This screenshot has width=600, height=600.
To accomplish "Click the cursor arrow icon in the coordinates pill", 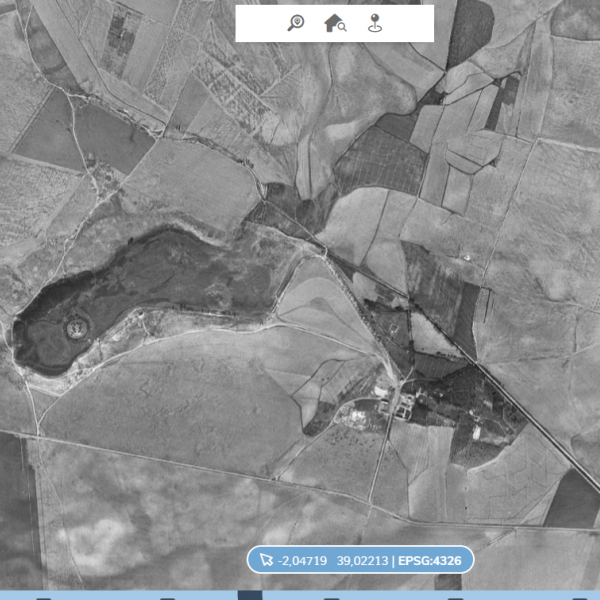I will pyautogui.click(x=266, y=560).
